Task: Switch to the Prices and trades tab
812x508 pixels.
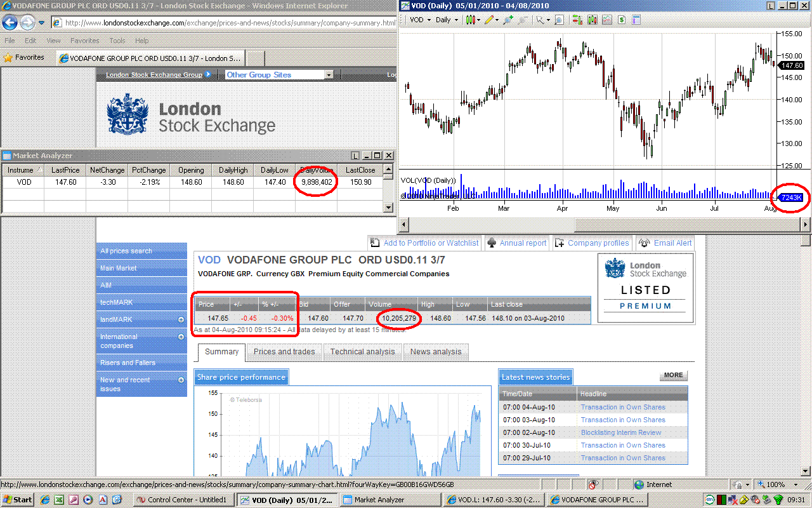Action: pos(284,352)
